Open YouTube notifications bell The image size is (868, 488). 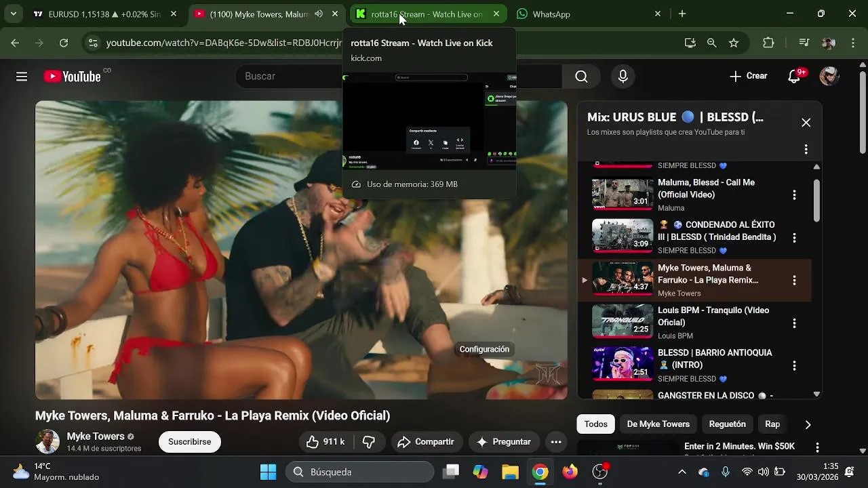794,76
